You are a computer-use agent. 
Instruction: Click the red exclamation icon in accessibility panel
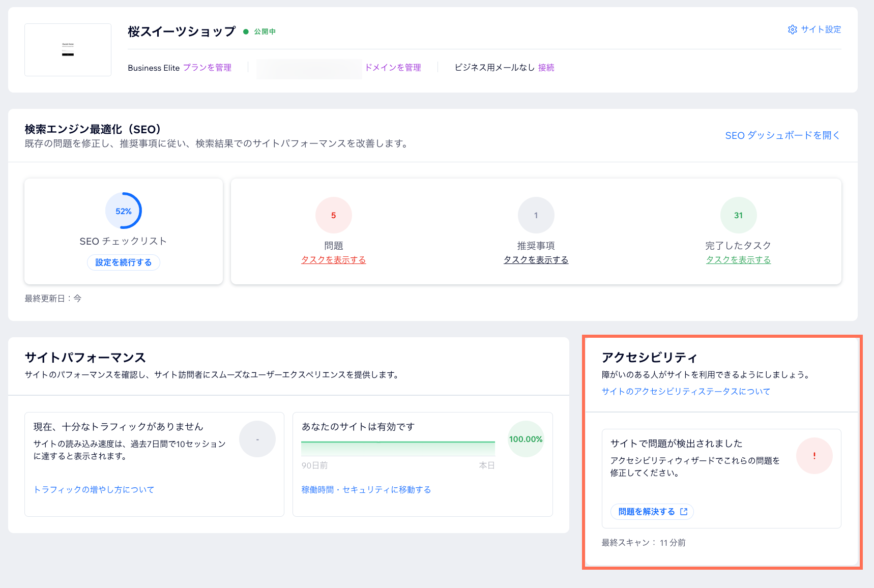pos(814,456)
